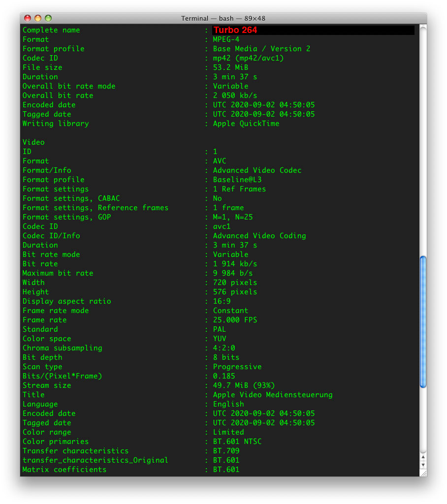Click the 'YUV' color space value
The height and width of the screenshot is (504, 447).
coord(220,339)
